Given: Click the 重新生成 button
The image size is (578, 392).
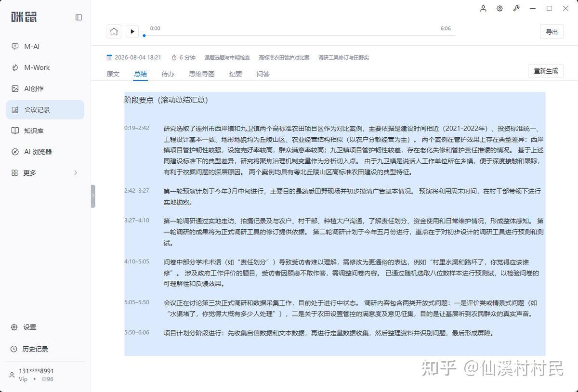Looking at the screenshot, I should pos(546,71).
